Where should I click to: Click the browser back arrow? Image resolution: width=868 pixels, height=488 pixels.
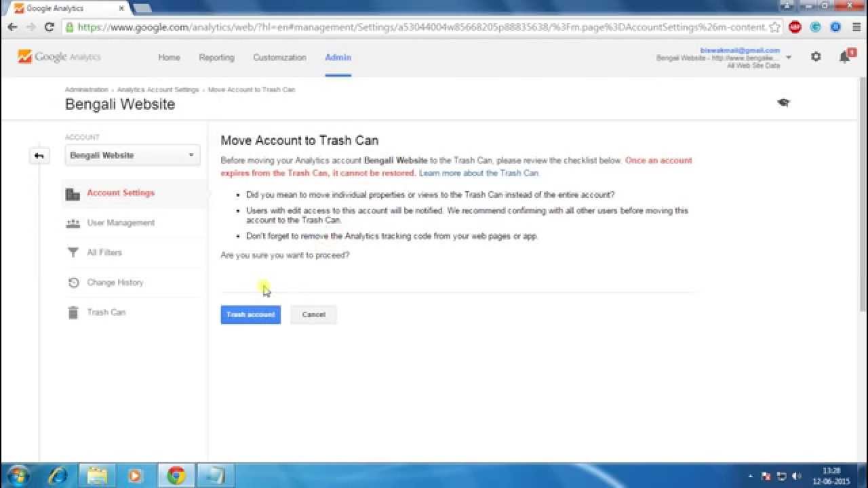tap(12, 27)
